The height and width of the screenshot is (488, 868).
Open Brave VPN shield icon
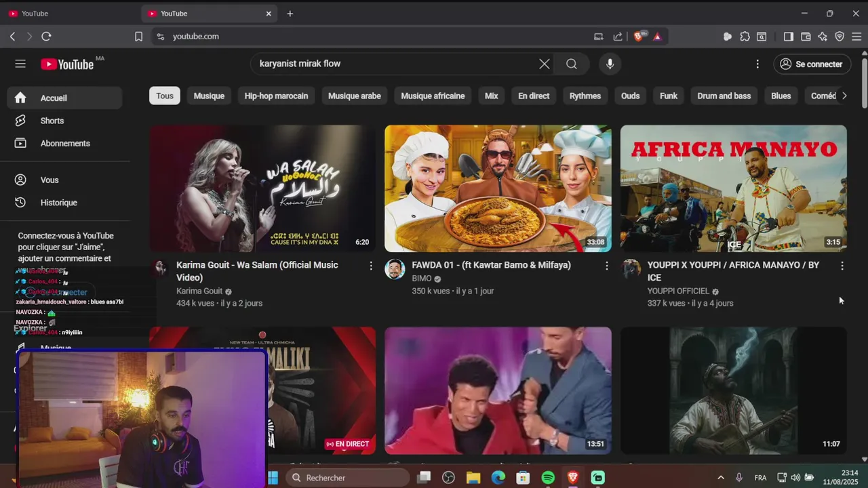click(x=840, y=37)
